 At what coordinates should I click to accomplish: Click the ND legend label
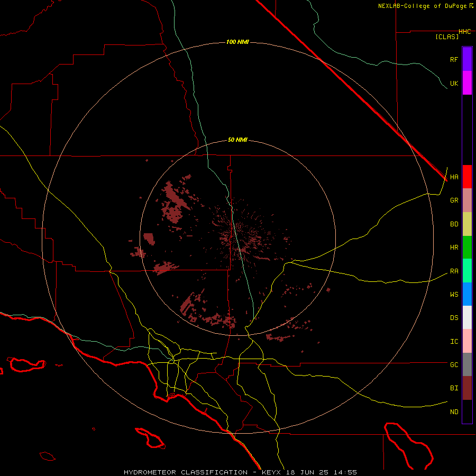pyautogui.click(x=454, y=411)
